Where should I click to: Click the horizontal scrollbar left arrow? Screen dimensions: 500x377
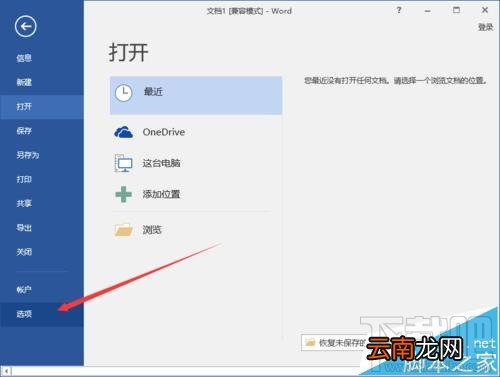coord(6,371)
